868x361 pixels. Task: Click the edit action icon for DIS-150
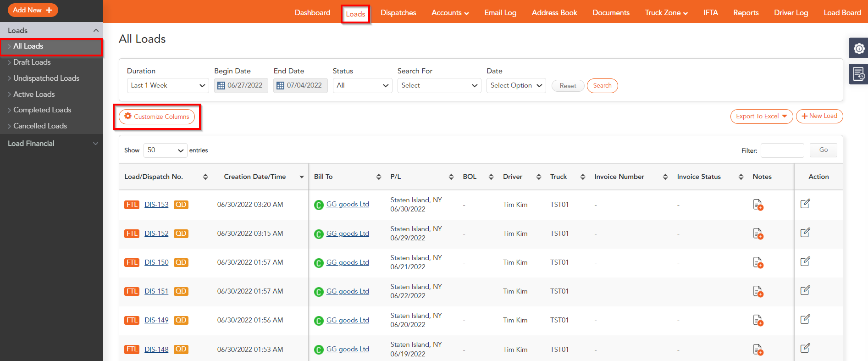coord(805,261)
